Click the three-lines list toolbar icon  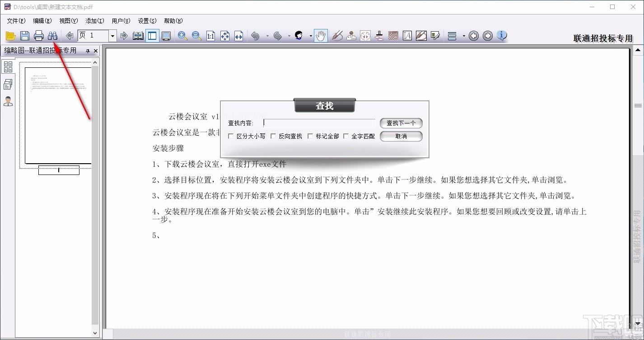(452, 36)
